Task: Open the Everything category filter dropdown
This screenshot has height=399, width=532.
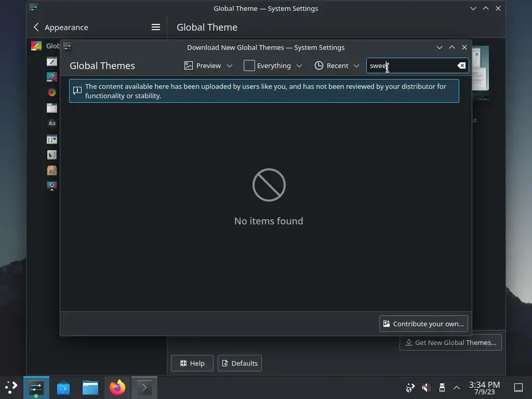Action: click(x=273, y=65)
